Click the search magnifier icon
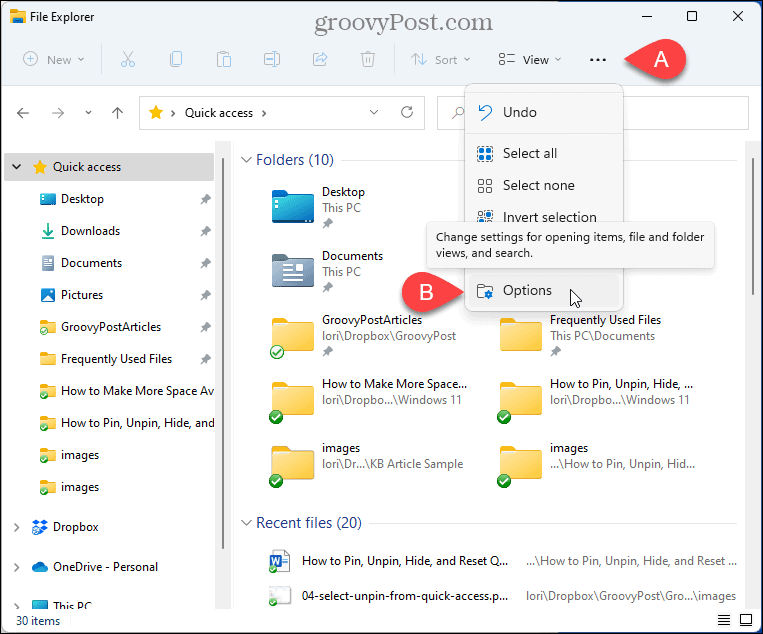763x634 pixels. click(457, 113)
